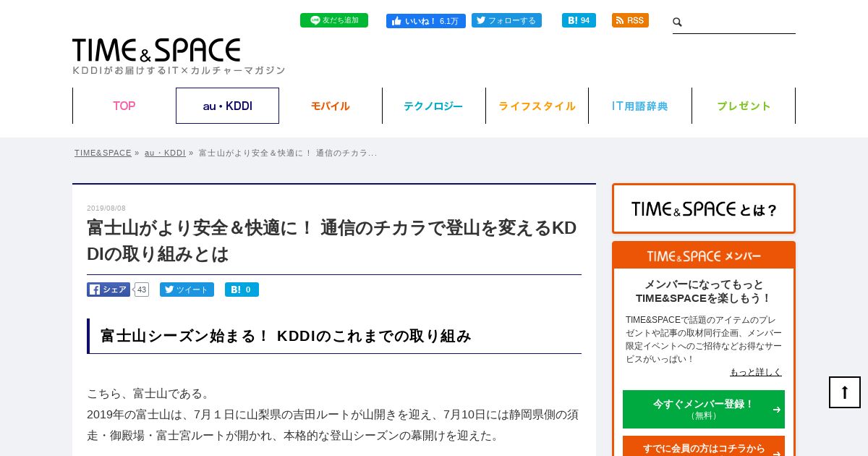Image resolution: width=868 pixels, height=456 pixels.
Task: Open the TOP navigation tab
Action: coord(124,106)
